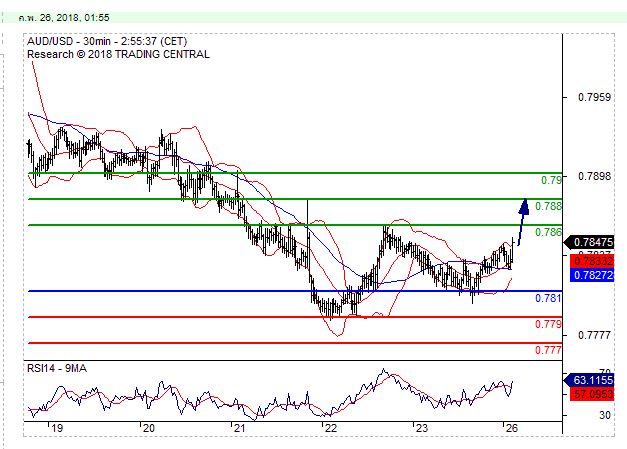Image resolution: width=627 pixels, height=449 pixels.
Task: Click the 'RSI14 - 9MA' indicator label
Action: [57, 368]
